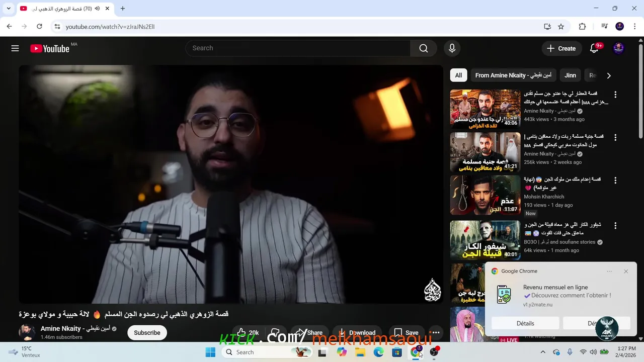Subscribe to Amine Nkaity channel
Viewport: 644px width, 362px height.
(147, 332)
